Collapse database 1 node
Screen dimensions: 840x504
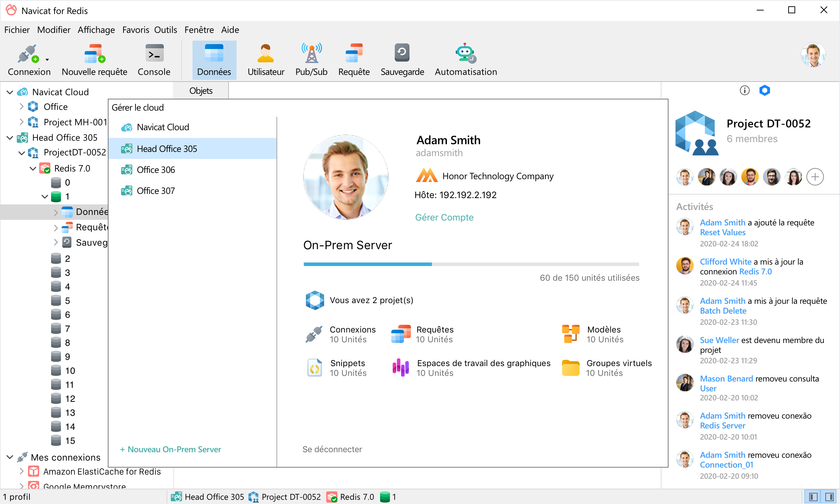click(x=44, y=196)
